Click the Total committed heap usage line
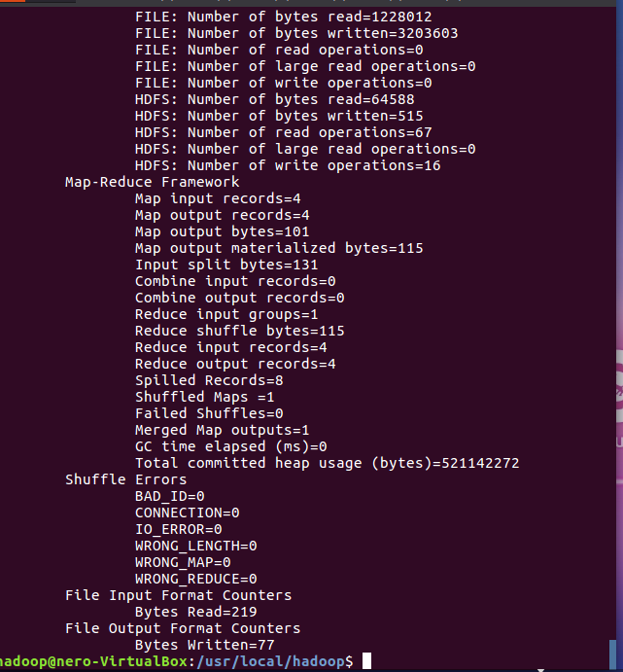Screen dimensions: 623x672 [x=327, y=463]
